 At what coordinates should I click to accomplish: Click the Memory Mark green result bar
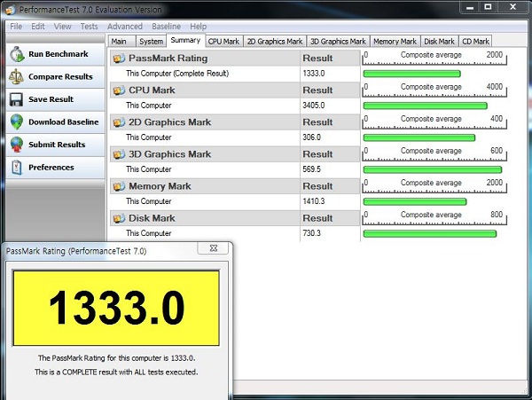click(x=415, y=202)
